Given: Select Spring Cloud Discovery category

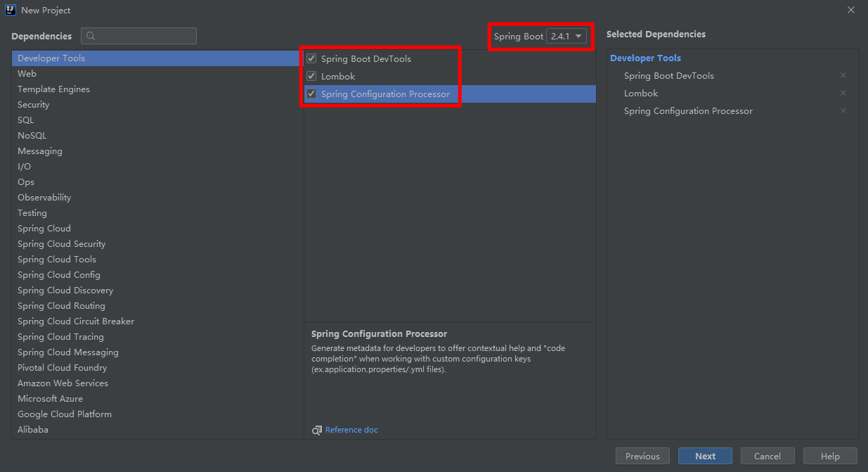Looking at the screenshot, I should [x=156, y=291].
